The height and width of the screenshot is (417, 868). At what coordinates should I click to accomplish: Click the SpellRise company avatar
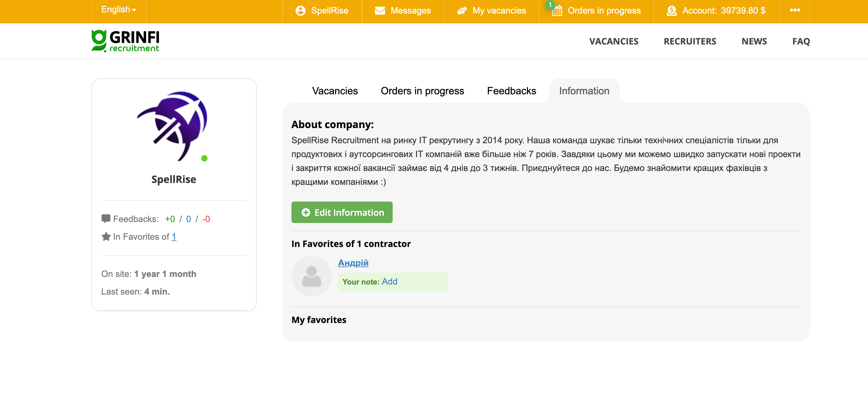tap(172, 126)
